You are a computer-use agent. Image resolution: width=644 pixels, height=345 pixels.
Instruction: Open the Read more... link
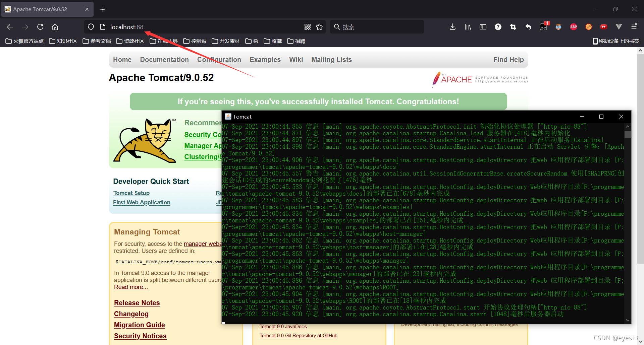(131, 287)
